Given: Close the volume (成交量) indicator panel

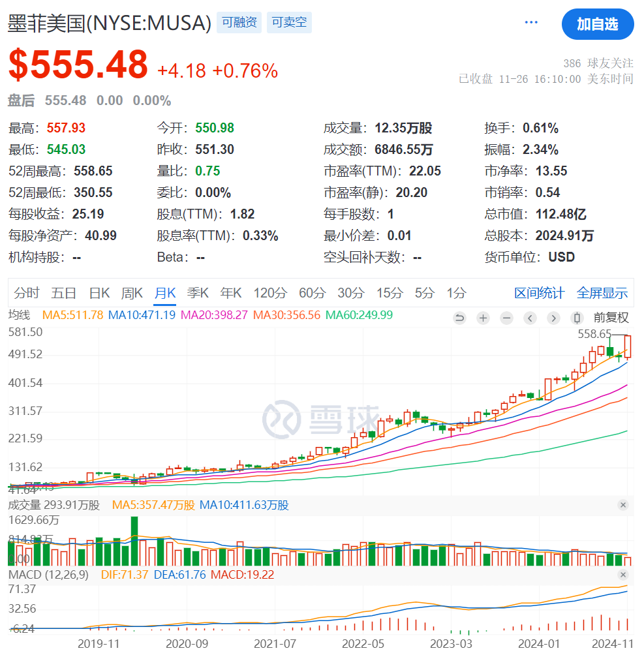Looking at the screenshot, I should tap(623, 505).
